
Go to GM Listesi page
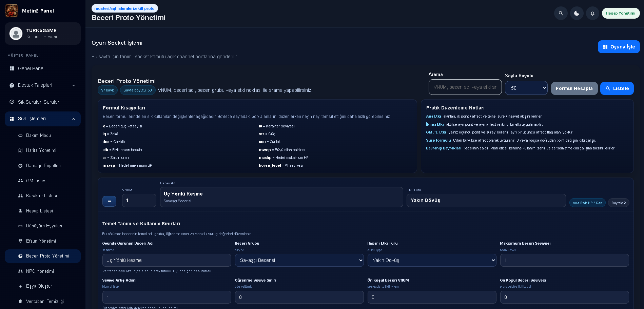pos(43,181)
